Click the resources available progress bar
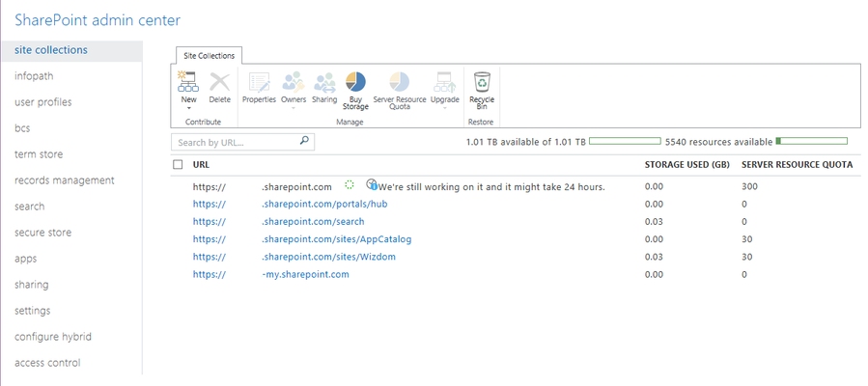Image resolution: width=868 pixels, height=386 pixels. 812,142
